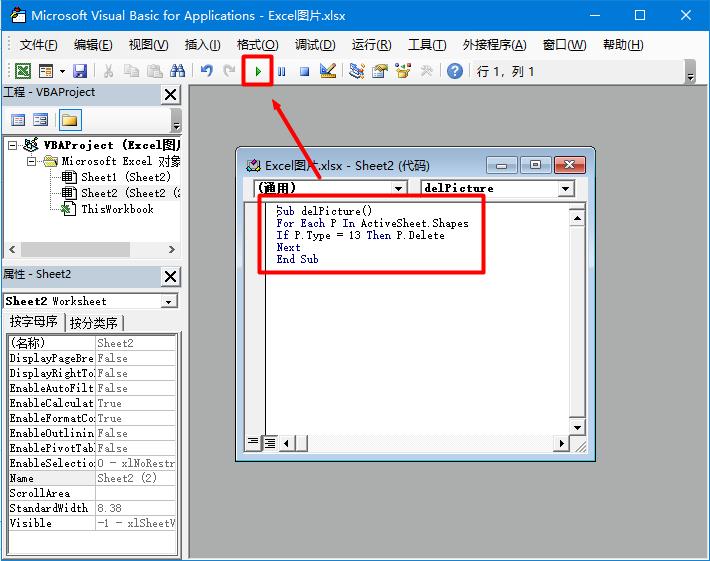710x561 pixels.
Task: Toggle Design Mode icon in toolbar
Action: (x=328, y=71)
